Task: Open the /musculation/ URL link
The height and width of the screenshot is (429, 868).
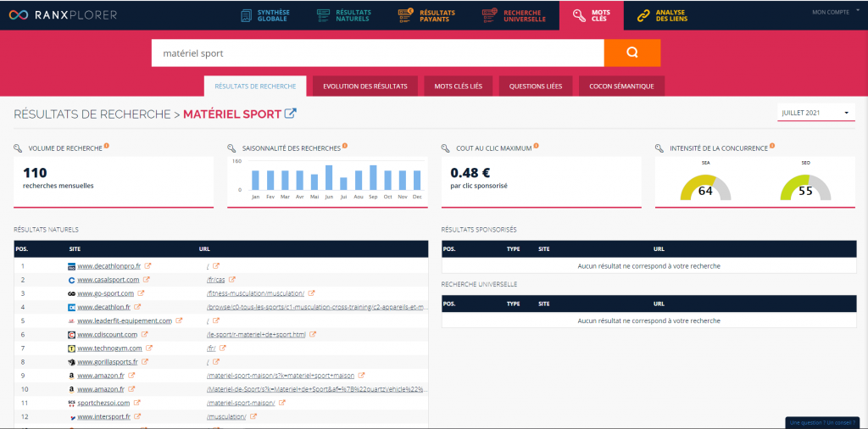Action: pyautogui.click(x=225, y=417)
